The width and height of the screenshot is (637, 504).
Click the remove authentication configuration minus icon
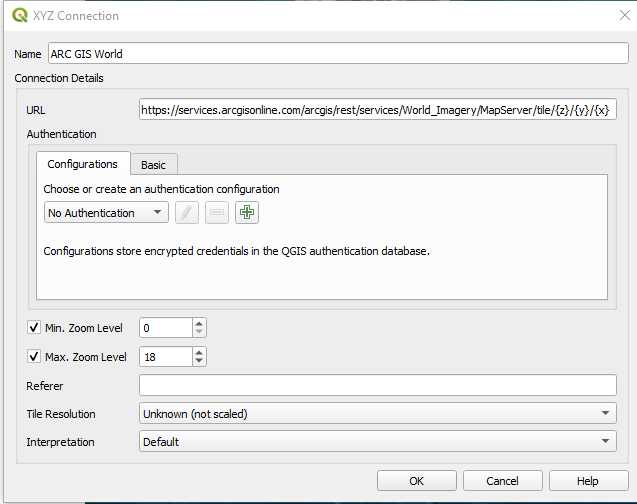pos(217,213)
